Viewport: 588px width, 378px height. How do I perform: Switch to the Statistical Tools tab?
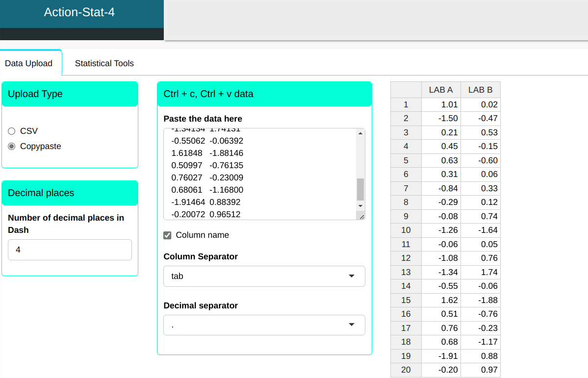click(x=104, y=63)
